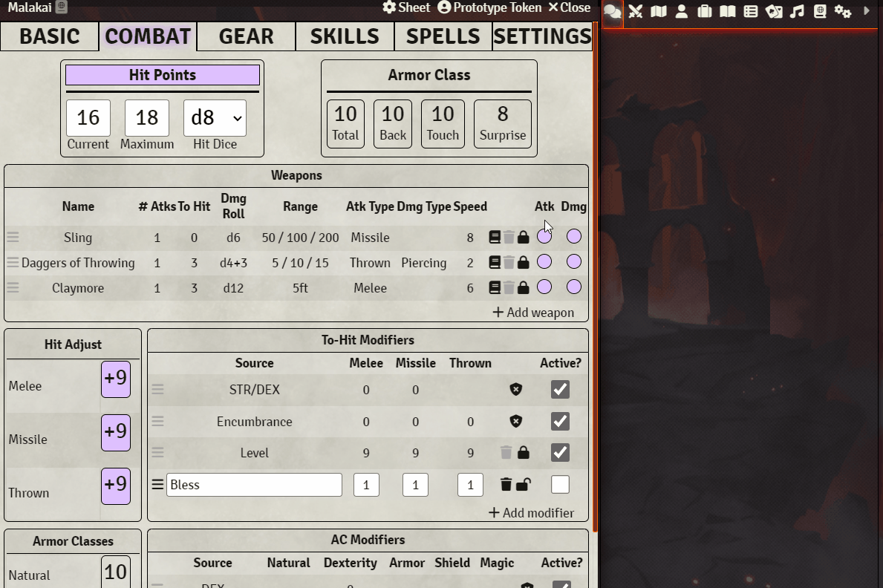Viewport: 883px width, 588px height.
Task: Click the shield icon on the Encumbrance row
Action: [x=516, y=421]
